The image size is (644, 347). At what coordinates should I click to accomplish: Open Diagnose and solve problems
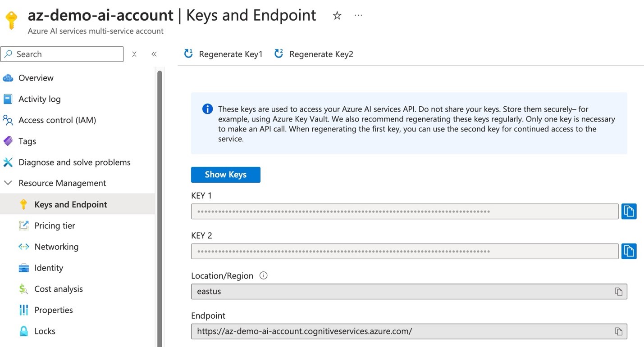pyautogui.click(x=74, y=162)
